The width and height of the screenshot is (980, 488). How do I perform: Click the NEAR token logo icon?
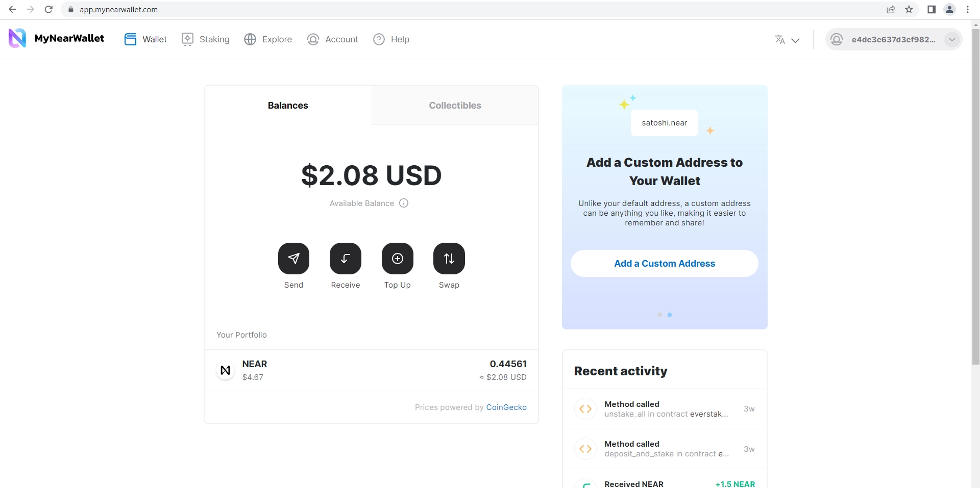tap(225, 370)
